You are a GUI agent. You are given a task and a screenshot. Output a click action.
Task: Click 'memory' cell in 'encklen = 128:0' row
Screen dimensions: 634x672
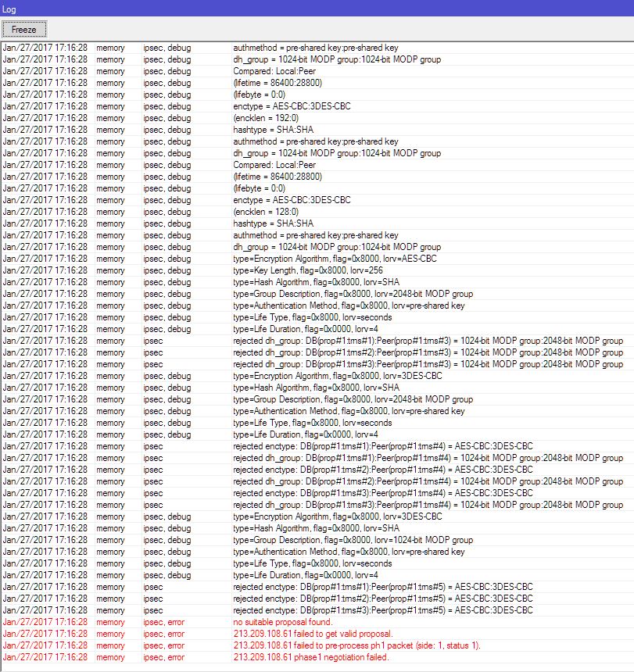(x=110, y=212)
